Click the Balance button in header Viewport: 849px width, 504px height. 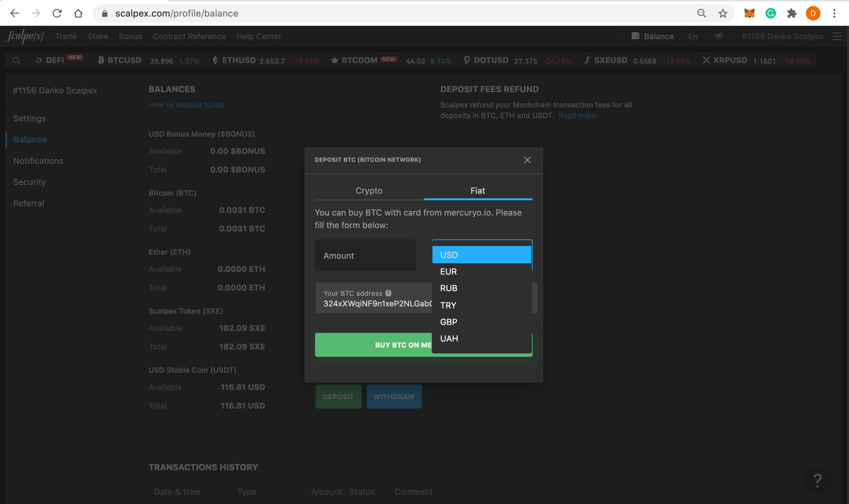652,36
